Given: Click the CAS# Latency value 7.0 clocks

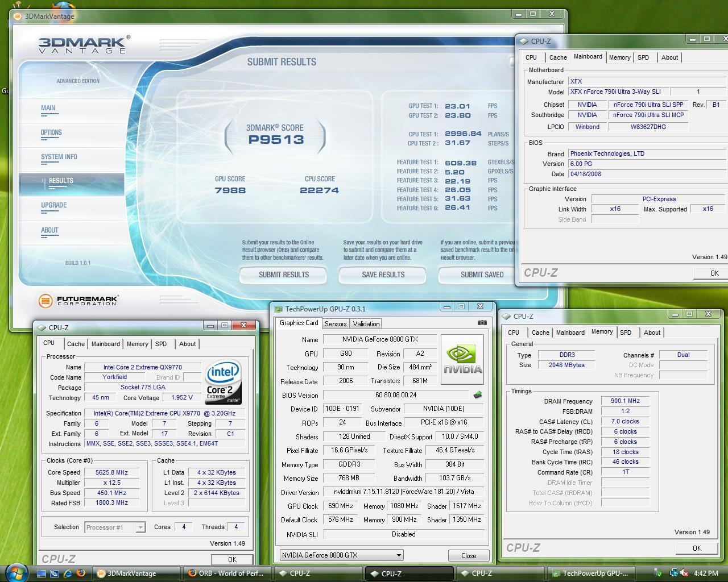Looking at the screenshot, I should pos(625,421).
